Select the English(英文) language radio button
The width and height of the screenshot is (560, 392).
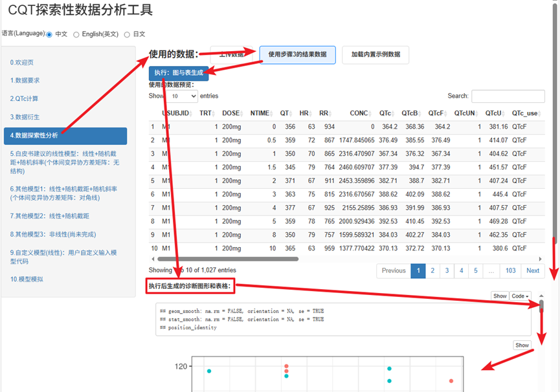pyautogui.click(x=76, y=34)
